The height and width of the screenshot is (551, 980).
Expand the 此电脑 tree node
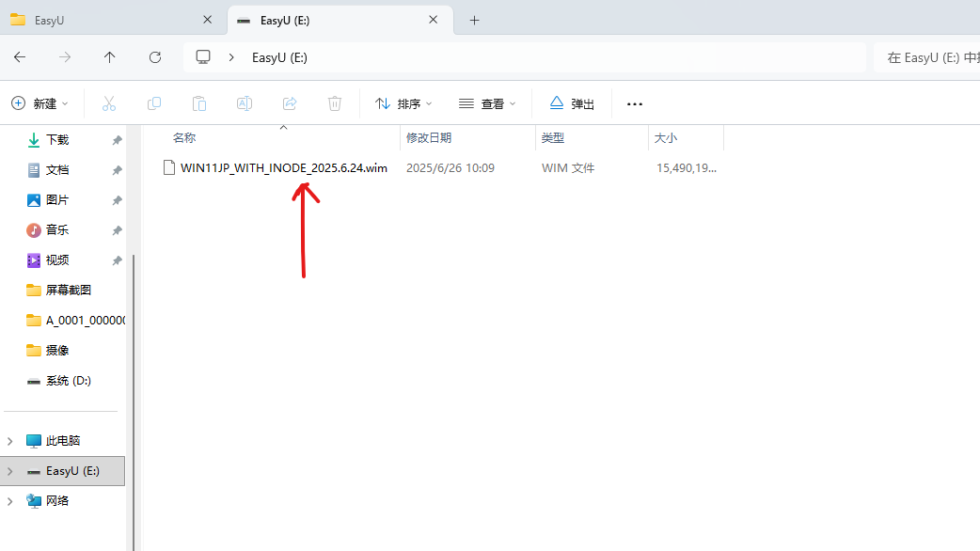point(11,441)
